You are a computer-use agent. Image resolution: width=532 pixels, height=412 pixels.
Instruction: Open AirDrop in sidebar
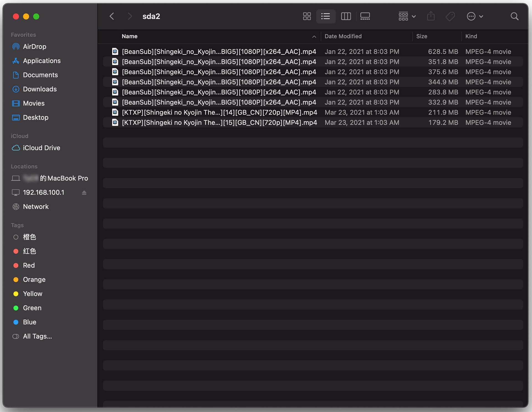click(x=34, y=47)
